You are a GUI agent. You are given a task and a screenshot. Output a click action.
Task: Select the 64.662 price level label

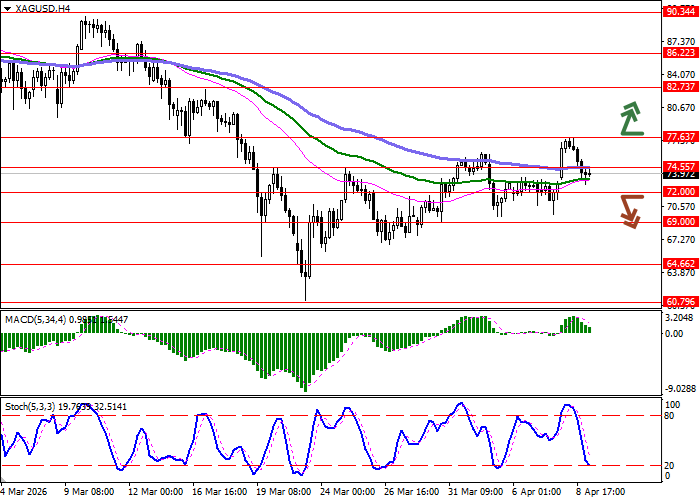(680, 264)
